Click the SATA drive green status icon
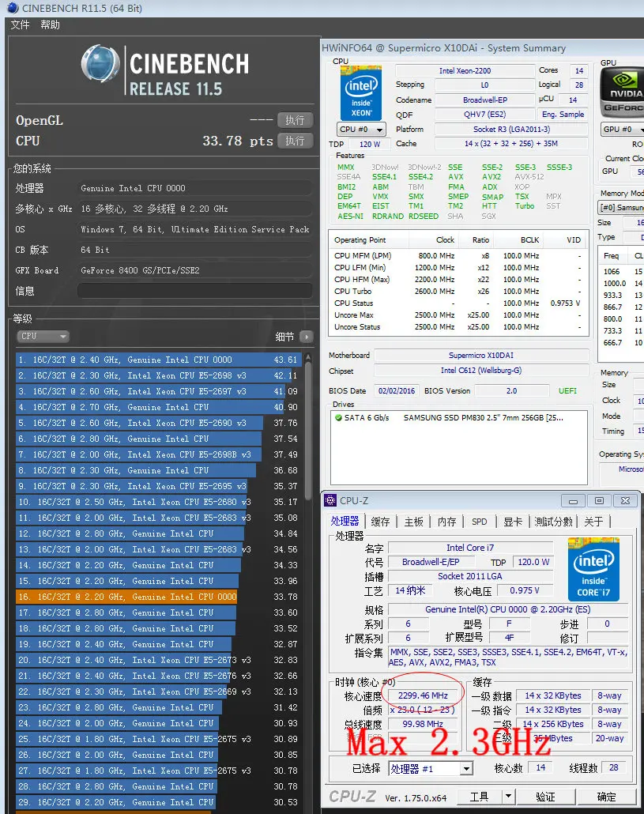This screenshot has width=644, height=814. [x=338, y=417]
